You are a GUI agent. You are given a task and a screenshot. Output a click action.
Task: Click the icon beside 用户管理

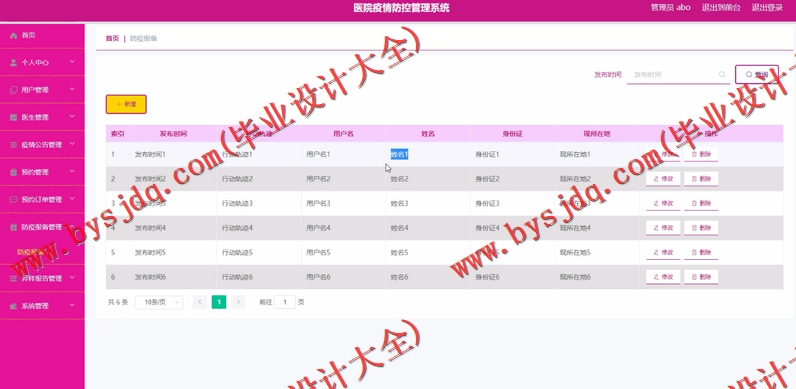click(14, 90)
